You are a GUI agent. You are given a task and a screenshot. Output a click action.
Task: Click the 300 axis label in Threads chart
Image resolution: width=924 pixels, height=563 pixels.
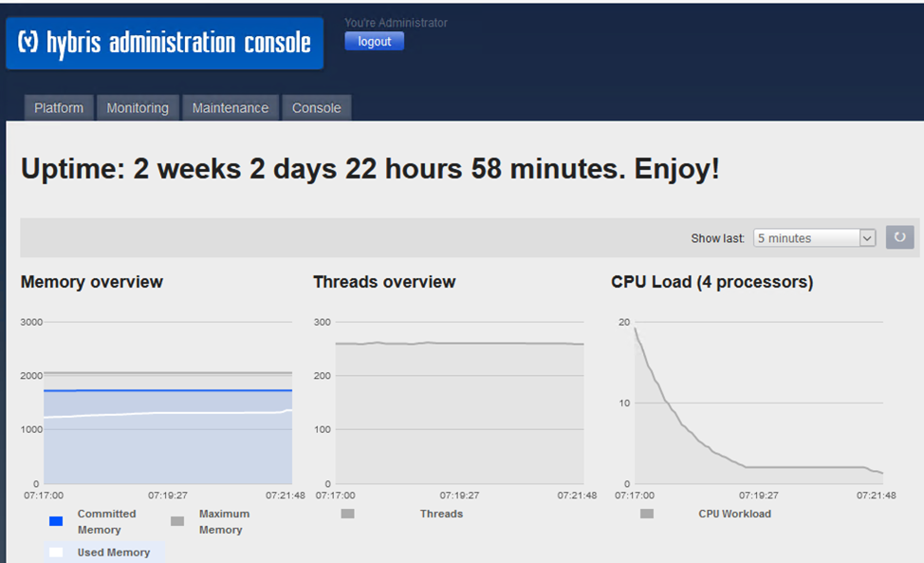323,322
